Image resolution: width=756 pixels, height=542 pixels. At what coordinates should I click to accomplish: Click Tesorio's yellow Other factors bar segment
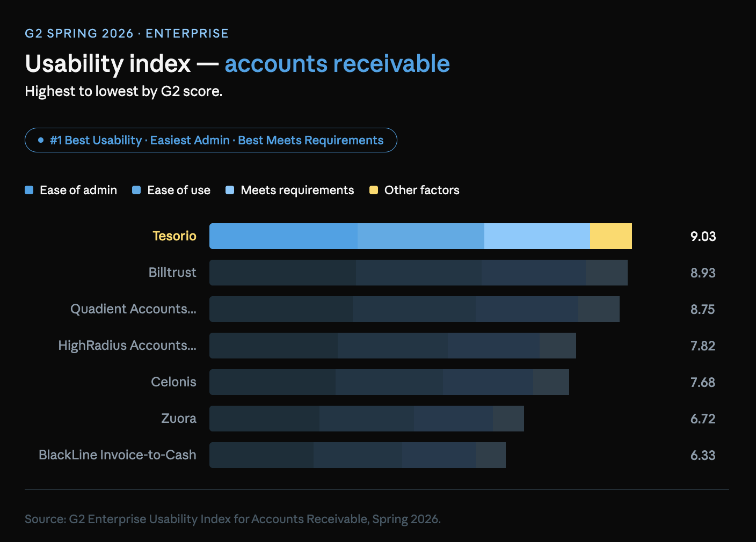pyautogui.click(x=610, y=236)
